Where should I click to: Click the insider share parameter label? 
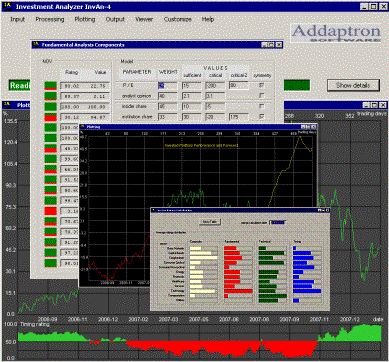click(134, 106)
